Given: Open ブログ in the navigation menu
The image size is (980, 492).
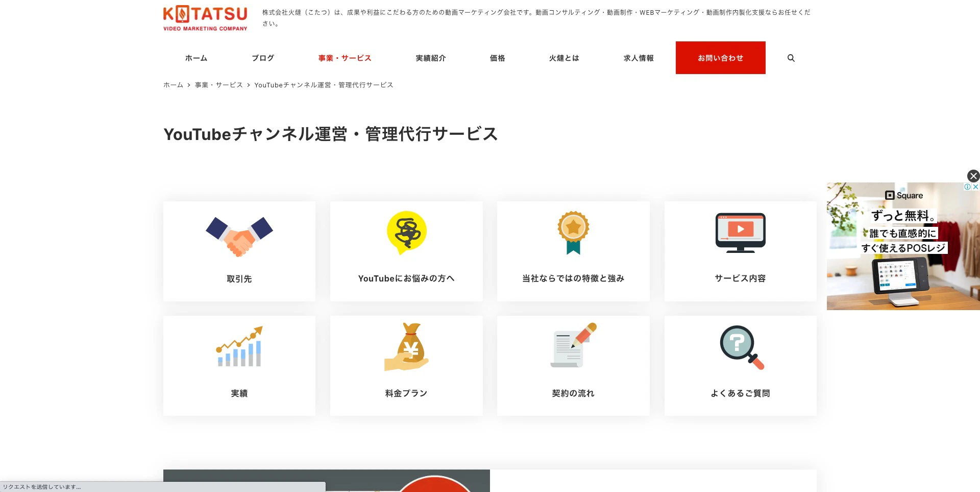Looking at the screenshot, I should click(x=263, y=58).
